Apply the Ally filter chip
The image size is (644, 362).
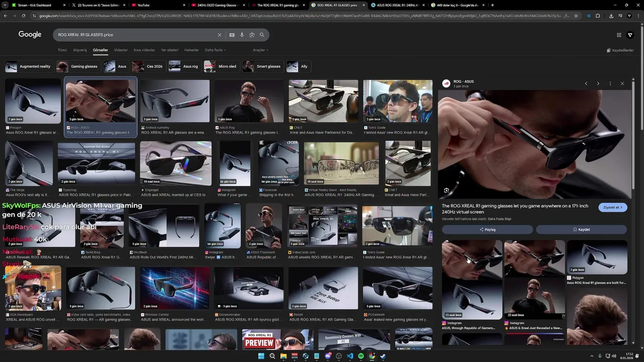point(298,66)
